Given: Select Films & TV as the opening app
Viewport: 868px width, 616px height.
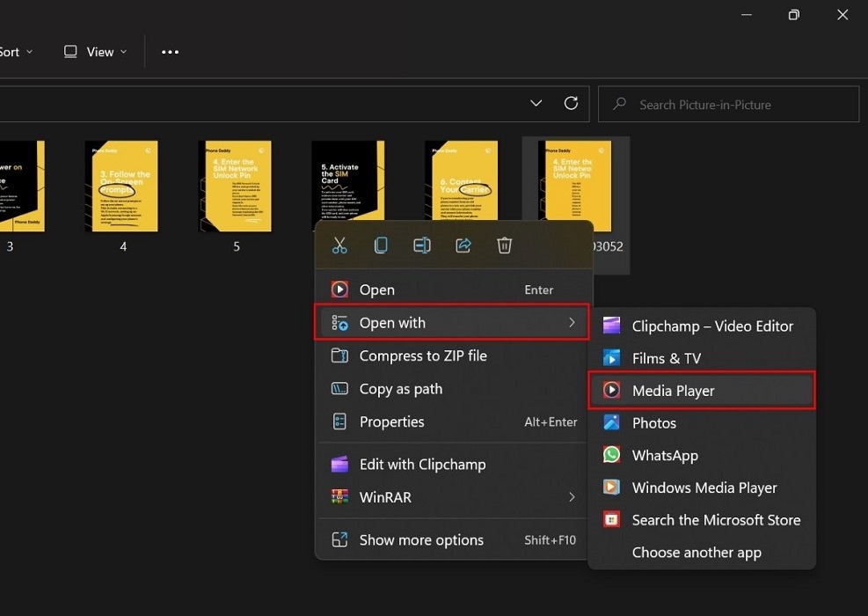Looking at the screenshot, I should pyautogui.click(x=666, y=358).
